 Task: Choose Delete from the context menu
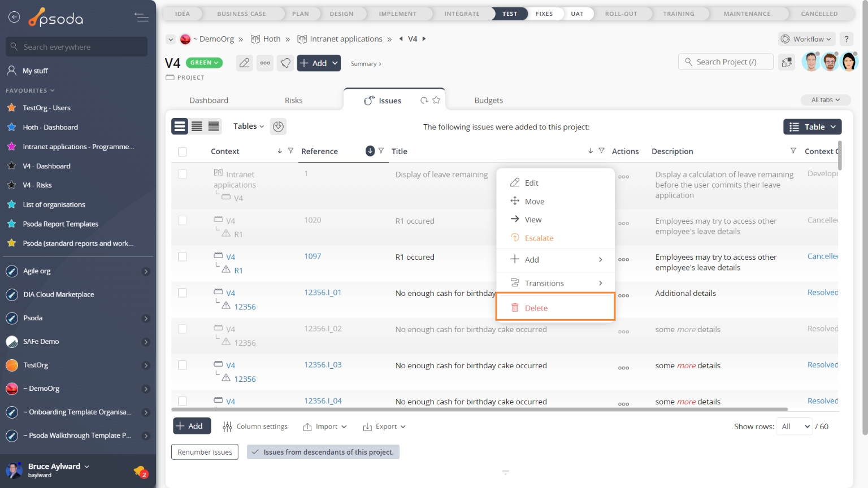click(x=536, y=308)
